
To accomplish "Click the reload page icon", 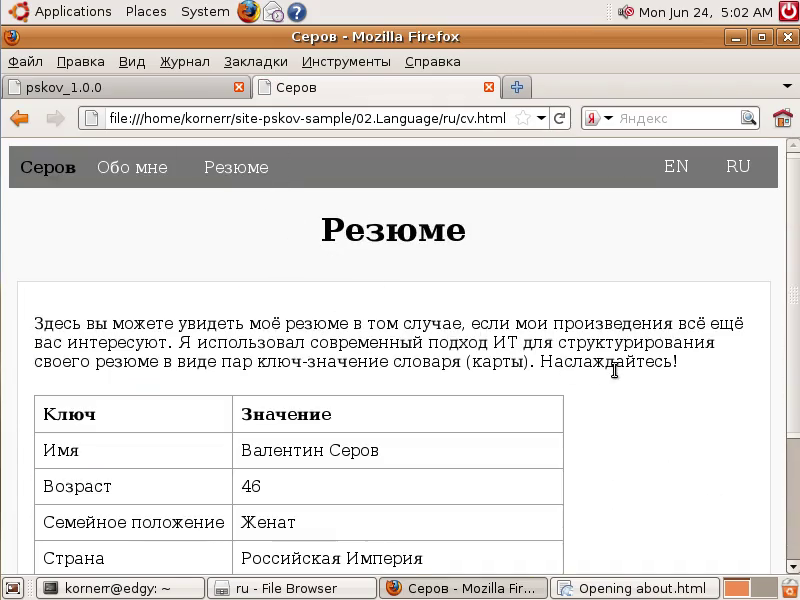I will (560, 118).
